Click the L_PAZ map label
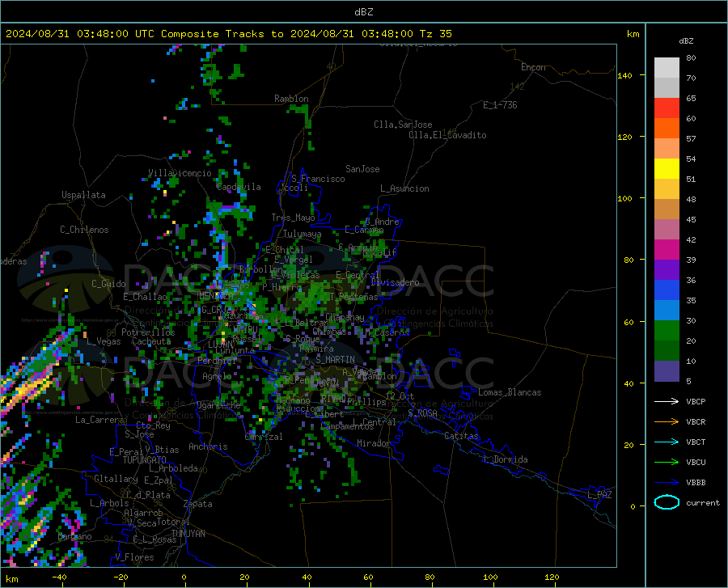 (599, 495)
